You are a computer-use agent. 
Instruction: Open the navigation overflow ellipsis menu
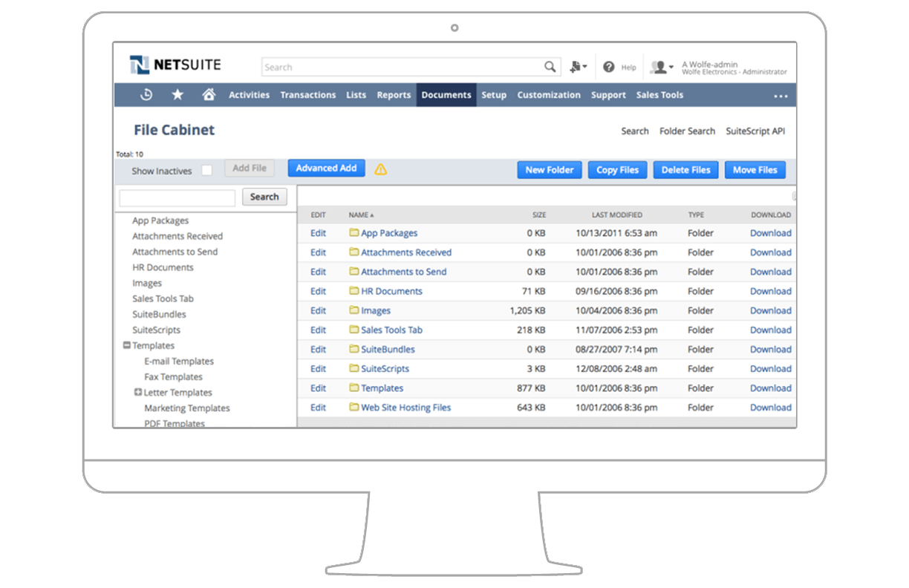click(780, 96)
